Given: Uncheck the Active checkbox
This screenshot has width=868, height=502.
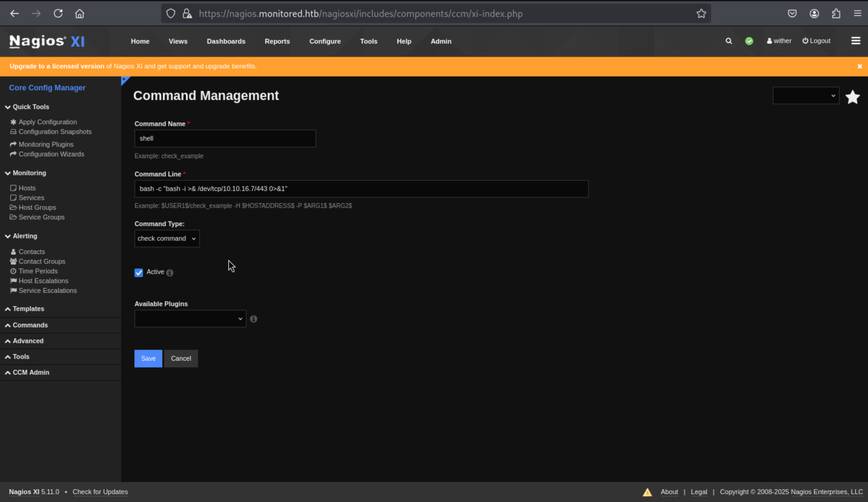Looking at the screenshot, I should tap(138, 273).
